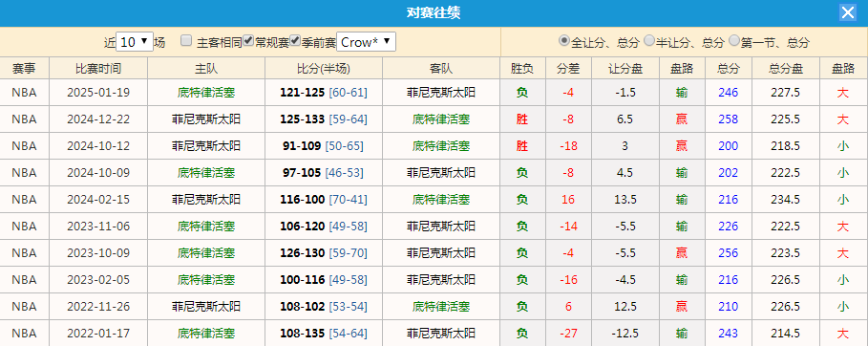Image resolution: width=868 pixels, height=346 pixels.
Task: Click the 比分(半场) column header
Action: tap(324, 68)
